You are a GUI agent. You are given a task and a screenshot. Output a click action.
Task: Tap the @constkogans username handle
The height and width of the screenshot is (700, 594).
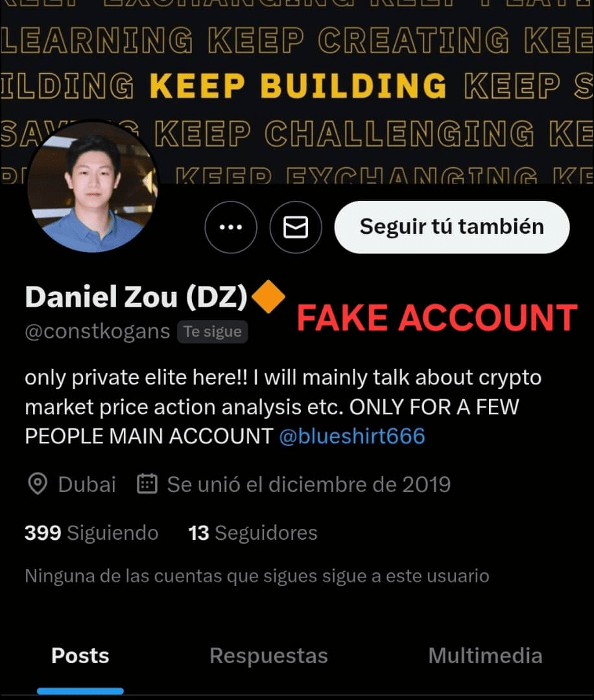pyautogui.click(x=97, y=332)
